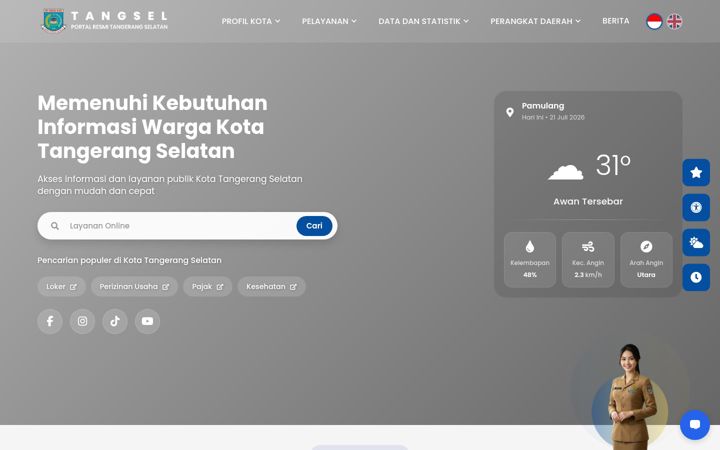Expand the Data dan Statistik menu

coord(423,21)
